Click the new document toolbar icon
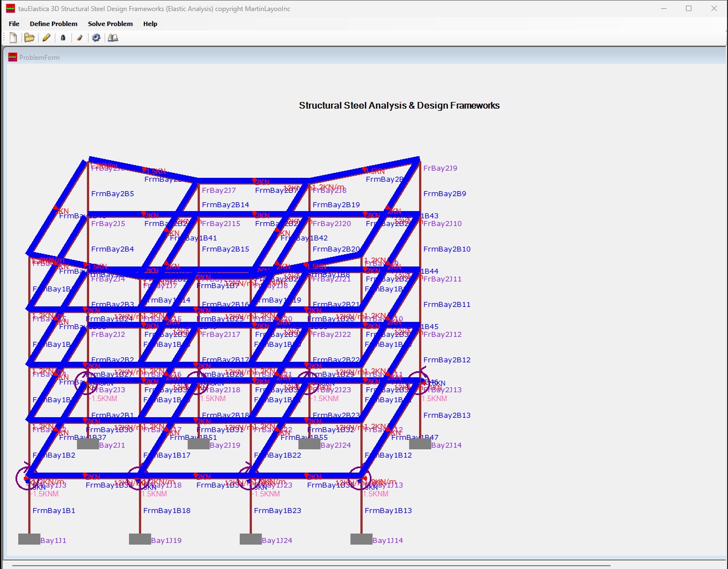Screen dimensions: 728x569 (13, 38)
